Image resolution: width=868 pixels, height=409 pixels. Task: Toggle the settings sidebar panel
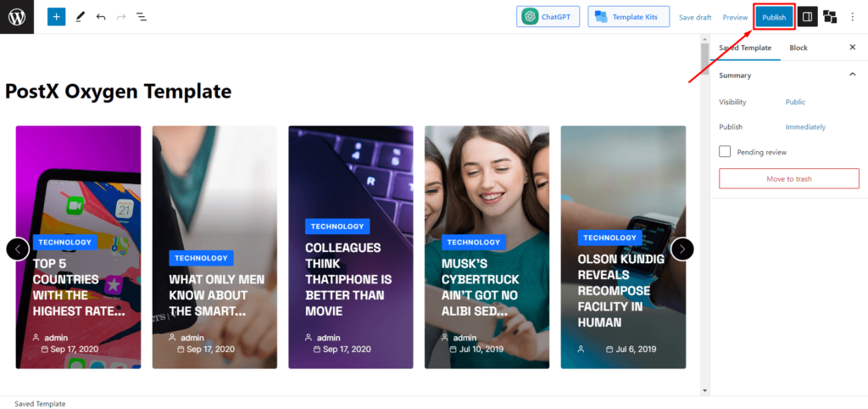(807, 17)
